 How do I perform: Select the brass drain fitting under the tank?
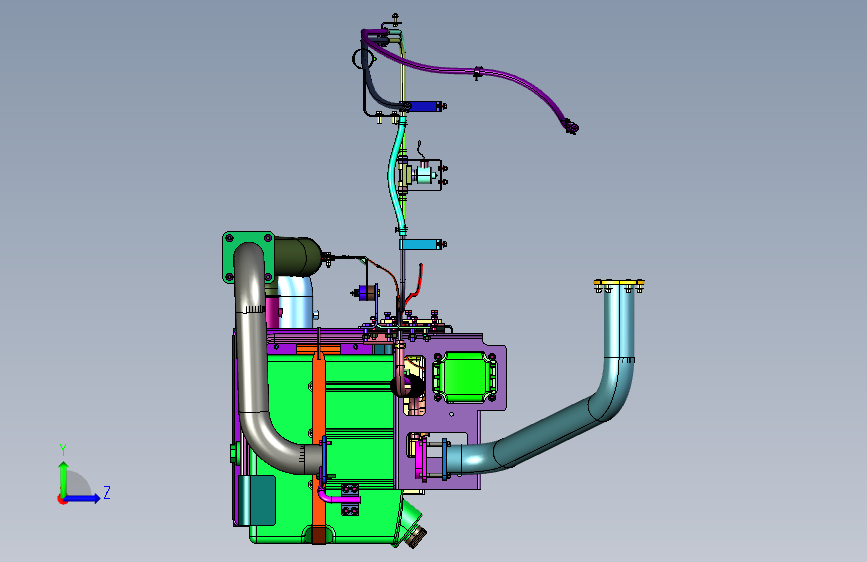click(x=417, y=537)
